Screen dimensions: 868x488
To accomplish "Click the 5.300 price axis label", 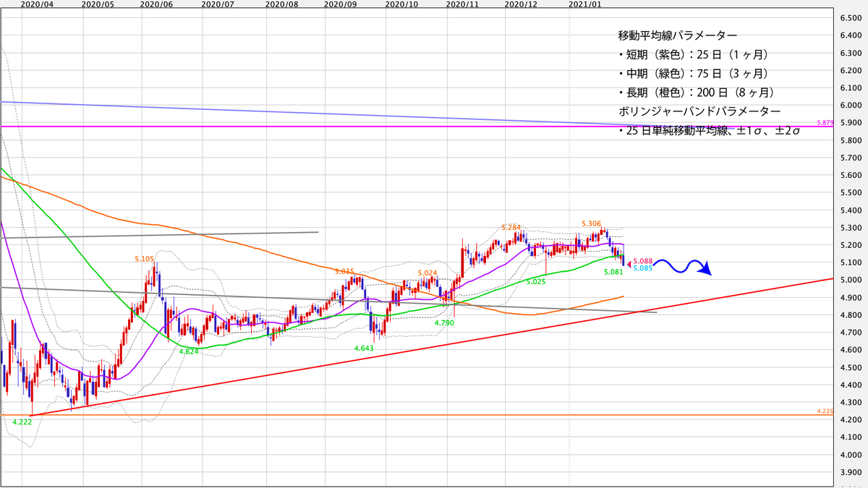I will [851, 228].
